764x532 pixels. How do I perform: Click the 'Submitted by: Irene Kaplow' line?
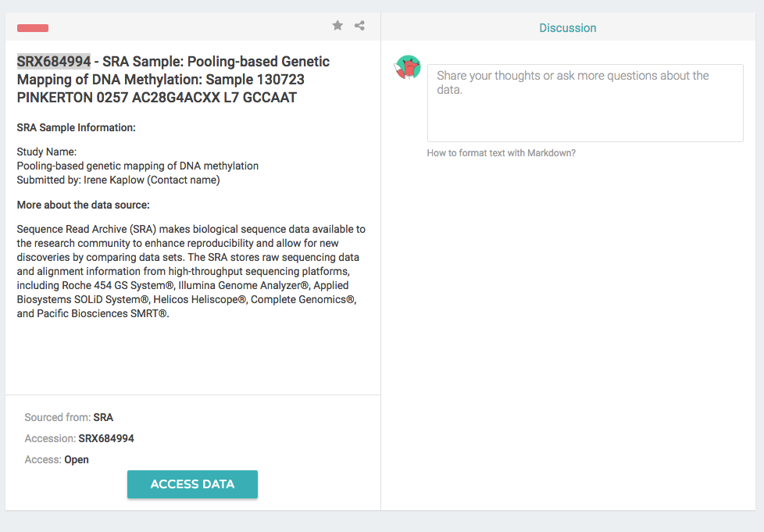pos(119,180)
